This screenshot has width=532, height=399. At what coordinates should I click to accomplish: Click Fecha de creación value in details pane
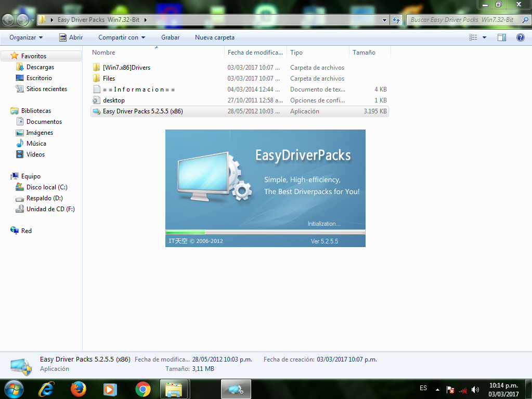[x=347, y=359]
